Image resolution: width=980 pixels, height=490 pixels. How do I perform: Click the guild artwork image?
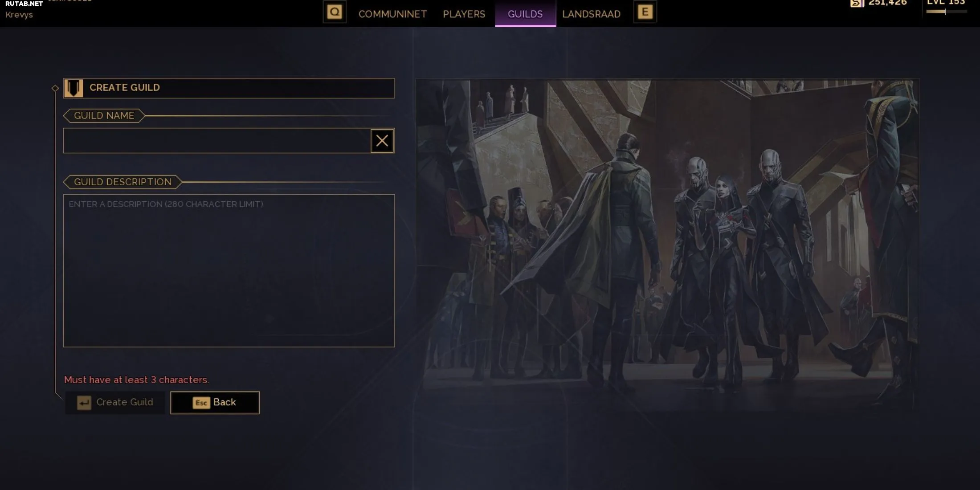(x=667, y=245)
